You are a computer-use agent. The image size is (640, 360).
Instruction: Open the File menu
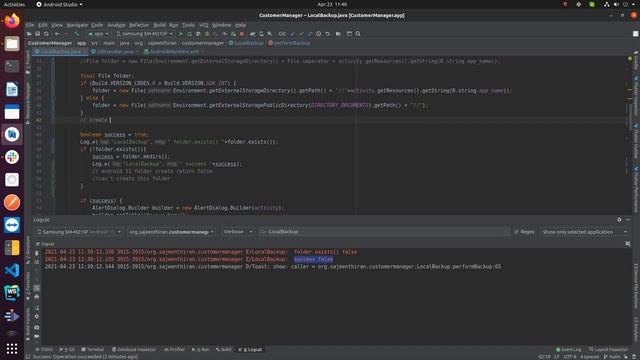[30, 25]
